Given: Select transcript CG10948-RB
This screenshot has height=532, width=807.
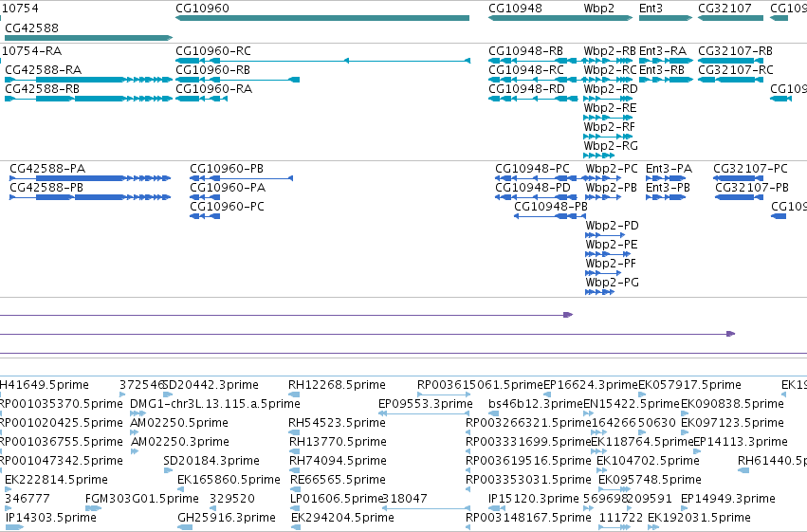Looking at the screenshot, I should coord(525,51).
